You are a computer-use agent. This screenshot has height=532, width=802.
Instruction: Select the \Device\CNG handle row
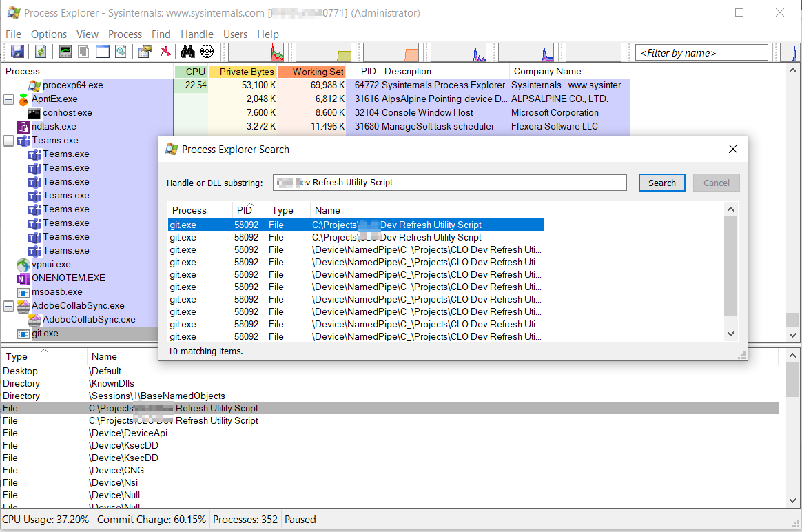coord(390,470)
